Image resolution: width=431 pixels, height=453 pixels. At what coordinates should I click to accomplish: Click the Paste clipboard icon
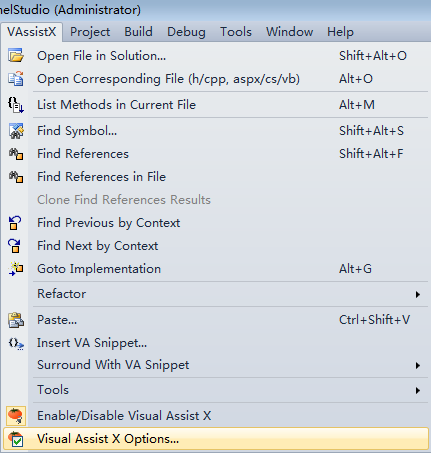[x=16, y=320]
